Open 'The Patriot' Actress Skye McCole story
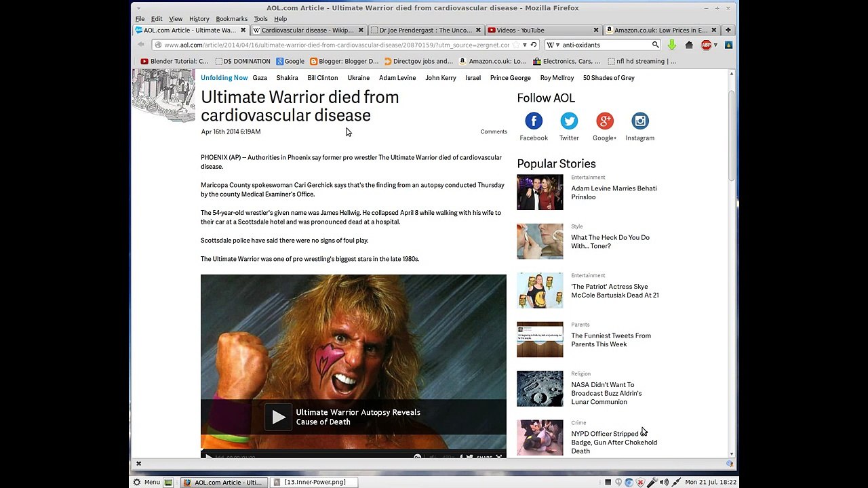868x488 pixels. (615, 291)
